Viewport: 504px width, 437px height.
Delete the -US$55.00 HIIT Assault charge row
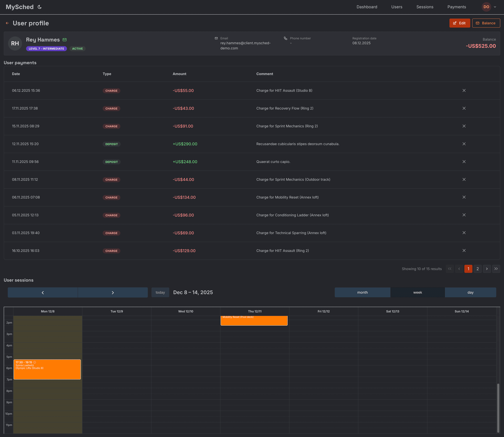click(x=464, y=90)
